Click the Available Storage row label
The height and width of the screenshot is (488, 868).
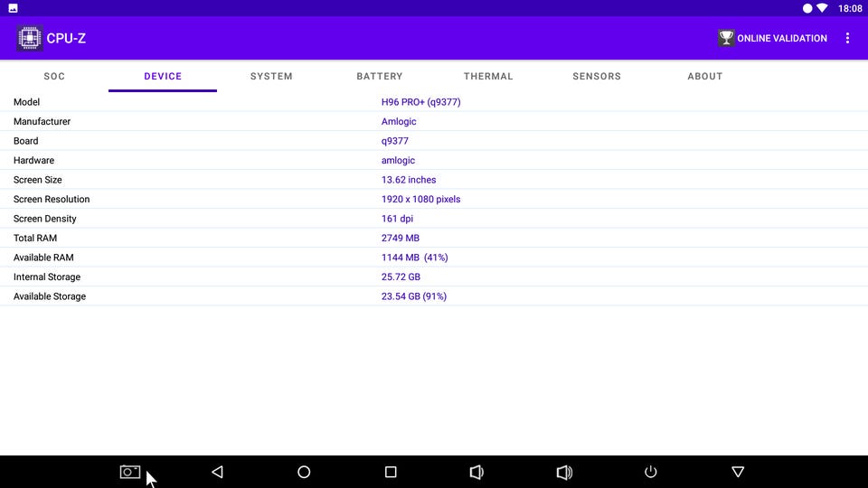(50, 296)
